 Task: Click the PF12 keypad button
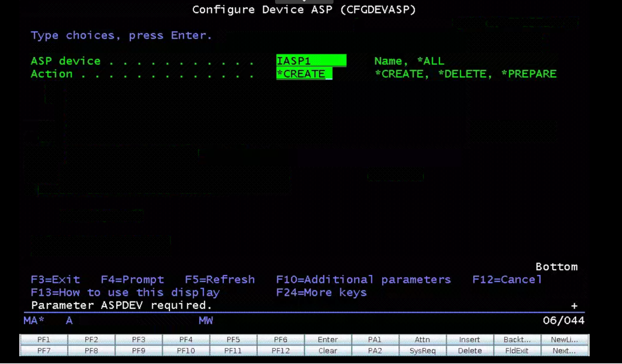(280, 351)
